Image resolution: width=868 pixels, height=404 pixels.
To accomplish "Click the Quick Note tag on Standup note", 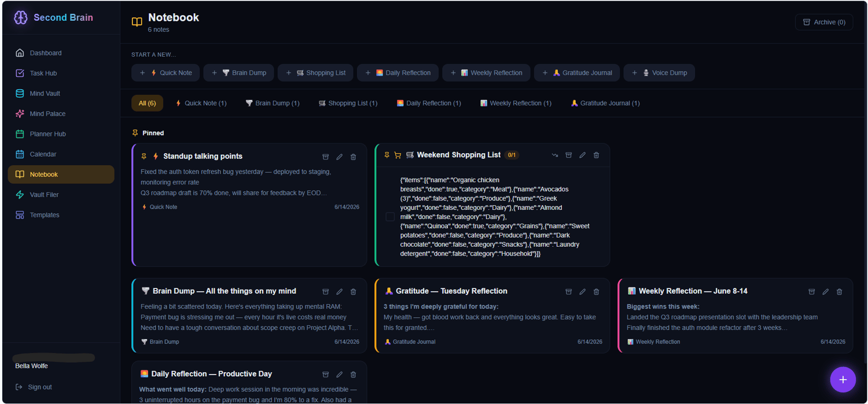I will coord(160,207).
